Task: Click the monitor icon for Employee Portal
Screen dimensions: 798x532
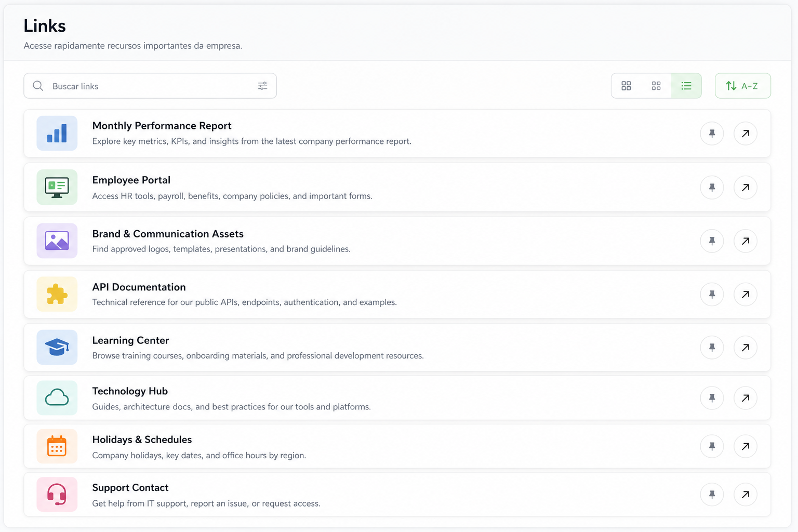Action: tap(57, 188)
